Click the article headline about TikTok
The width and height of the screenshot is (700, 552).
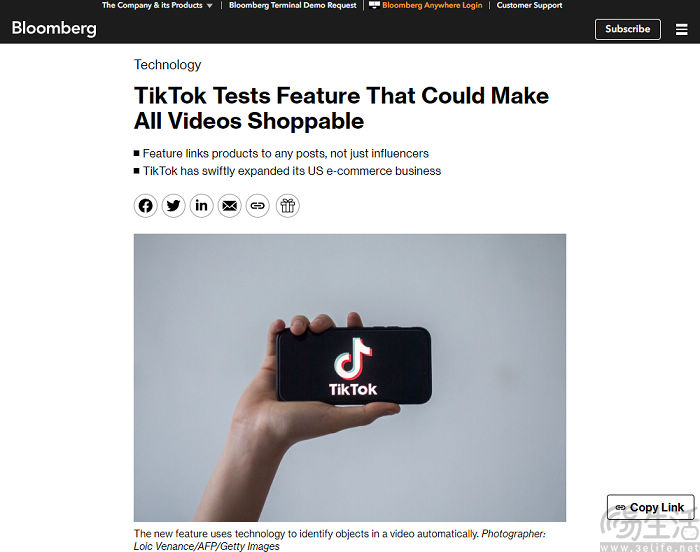coord(342,108)
